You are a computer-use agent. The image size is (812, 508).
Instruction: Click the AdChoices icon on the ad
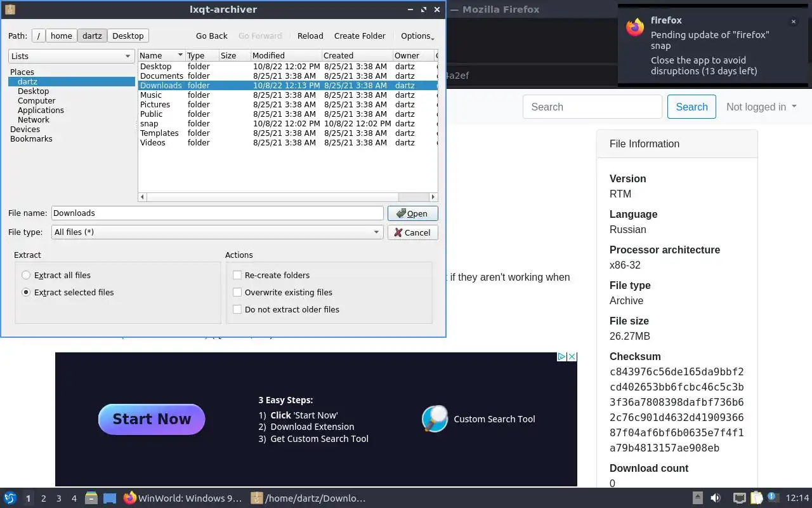click(561, 357)
